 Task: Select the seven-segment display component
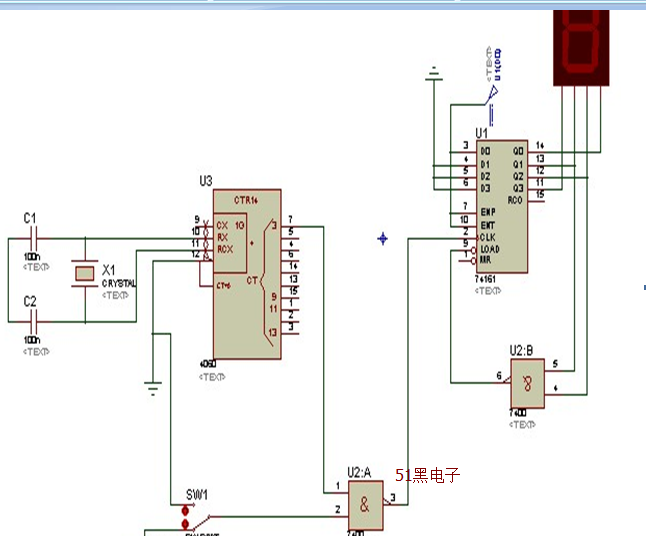pyautogui.click(x=581, y=47)
